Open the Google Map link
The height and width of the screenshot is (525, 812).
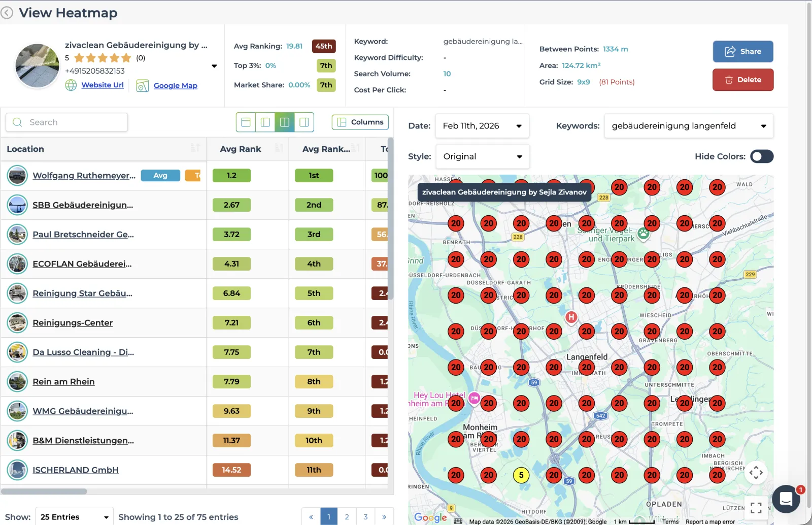pos(176,85)
